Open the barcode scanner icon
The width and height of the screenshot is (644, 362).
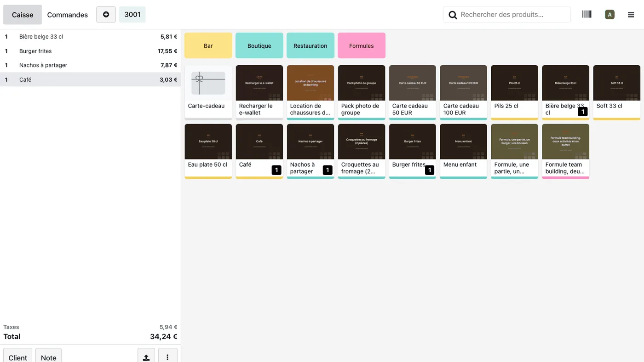click(x=586, y=14)
